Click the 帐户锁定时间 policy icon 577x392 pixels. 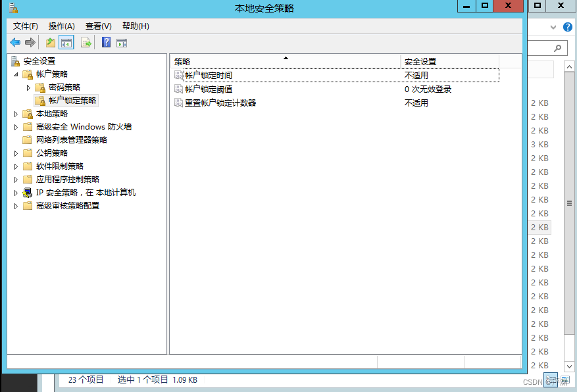click(178, 75)
